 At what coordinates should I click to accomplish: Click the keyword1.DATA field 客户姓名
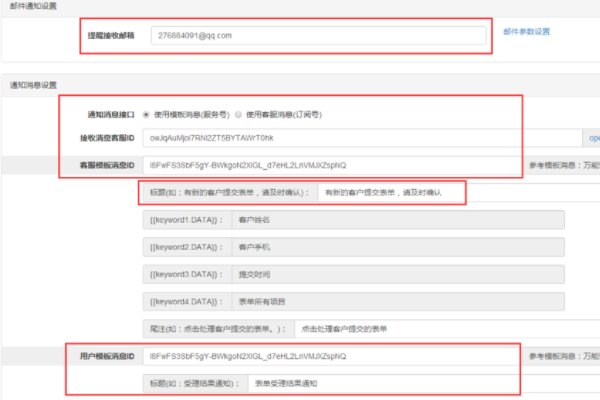(x=398, y=220)
